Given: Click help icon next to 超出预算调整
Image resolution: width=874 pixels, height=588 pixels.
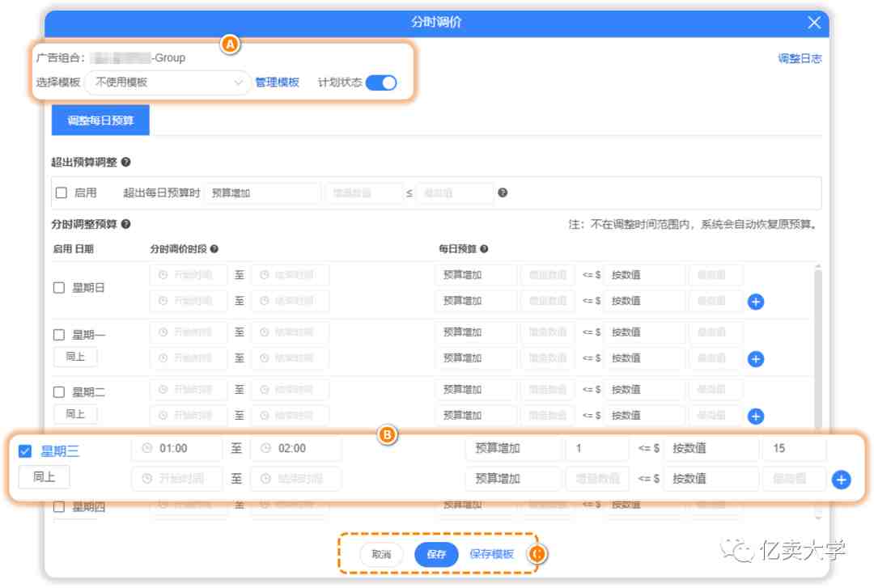Looking at the screenshot, I should point(125,163).
